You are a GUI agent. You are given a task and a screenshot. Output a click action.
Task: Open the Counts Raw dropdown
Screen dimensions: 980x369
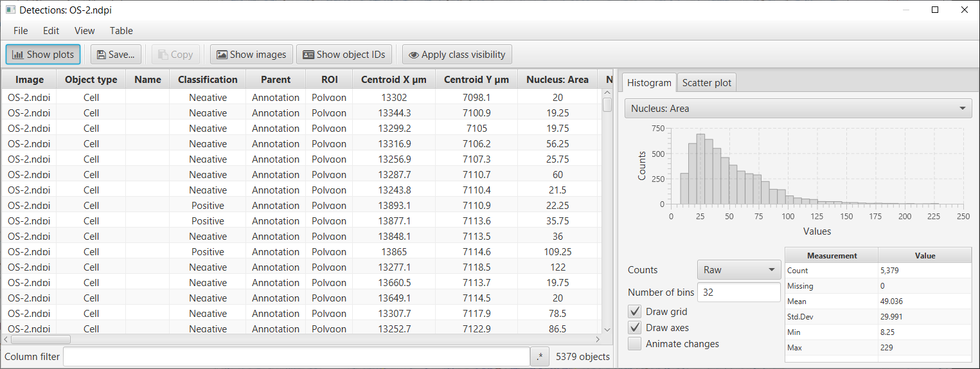(x=739, y=270)
